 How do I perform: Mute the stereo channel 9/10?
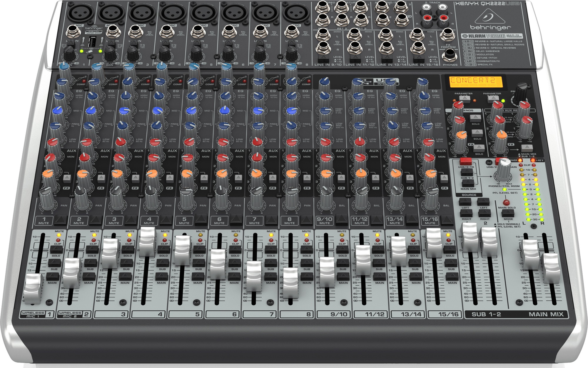click(342, 219)
